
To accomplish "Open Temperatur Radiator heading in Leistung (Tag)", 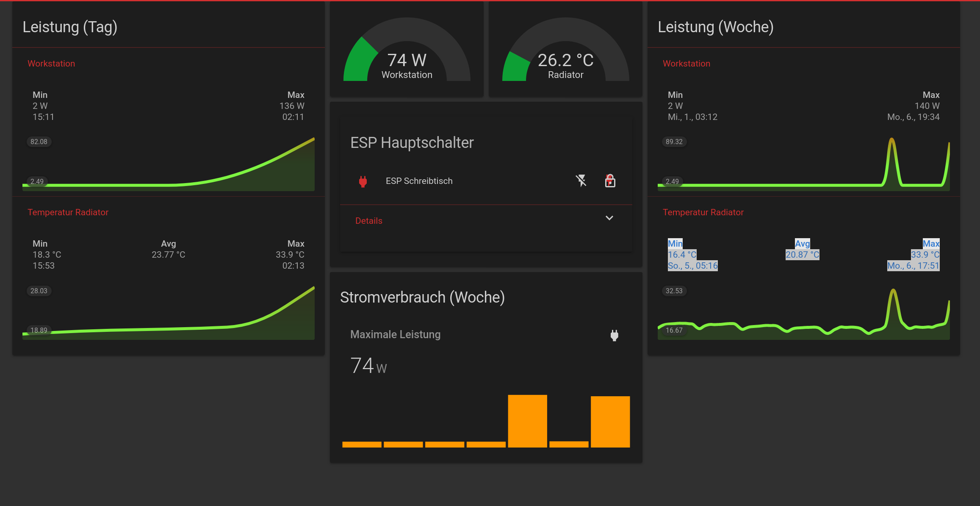I will click(68, 212).
